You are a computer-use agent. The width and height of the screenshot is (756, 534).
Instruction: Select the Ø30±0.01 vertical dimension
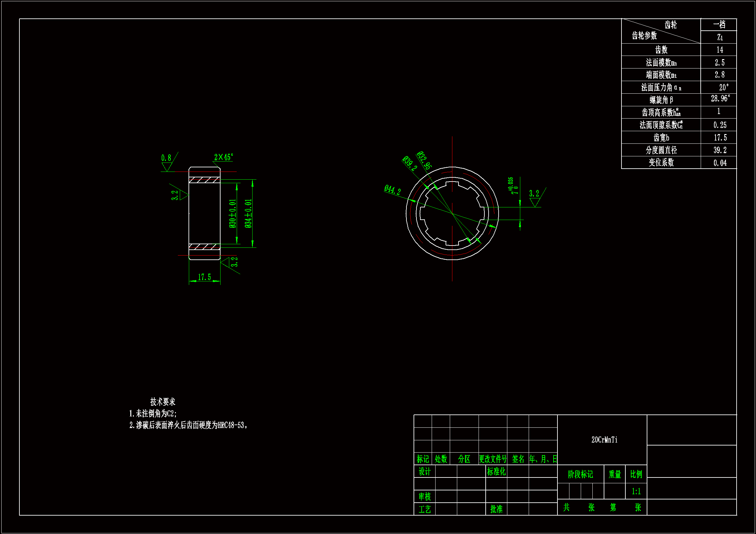(x=232, y=214)
